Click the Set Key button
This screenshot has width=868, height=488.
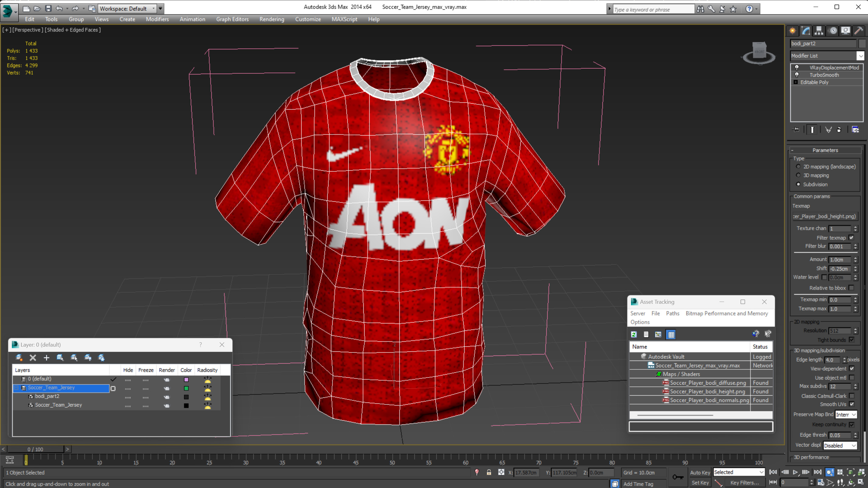tap(700, 483)
